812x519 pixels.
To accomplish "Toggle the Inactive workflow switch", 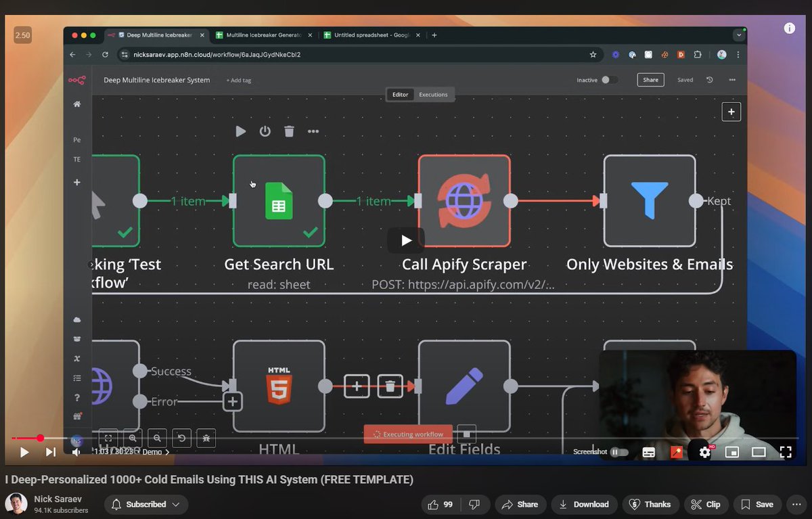I will pos(610,80).
